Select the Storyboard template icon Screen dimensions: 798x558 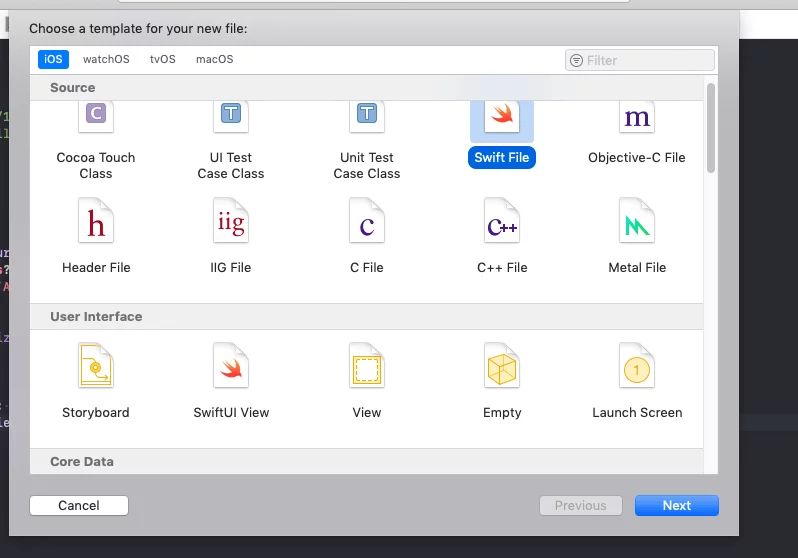(x=96, y=366)
